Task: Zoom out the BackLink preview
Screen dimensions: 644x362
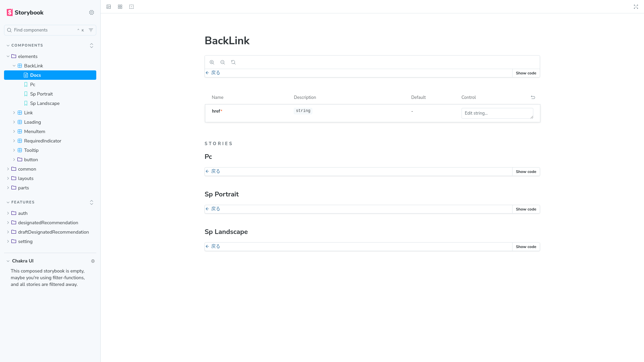Action: pyautogui.click(x=223, y=62)
